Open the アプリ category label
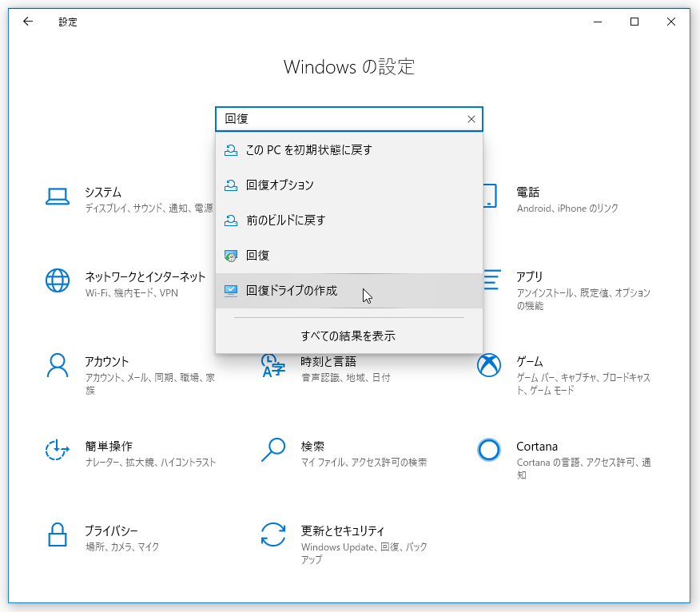This screenshot has height=612, width=700. pyautogui.click(x=530, y=276)
